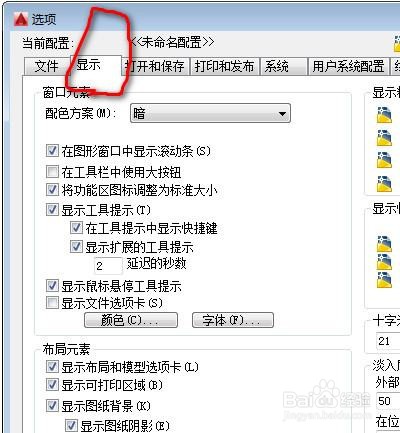400x433 pixels.
Task: Click the 延迟的秒数 input field
Action: point(108,266)
